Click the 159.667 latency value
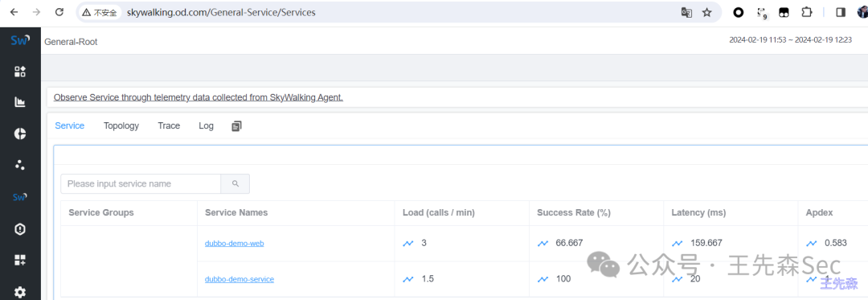This screenshot has height=300, width=868. coord(706,243)
